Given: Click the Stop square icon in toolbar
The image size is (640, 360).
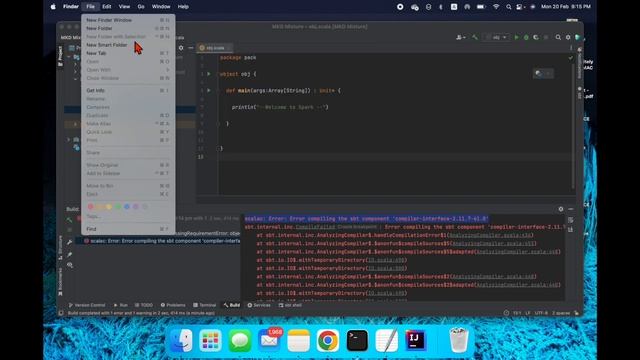Looking at the screenshot, I should 546,37.
